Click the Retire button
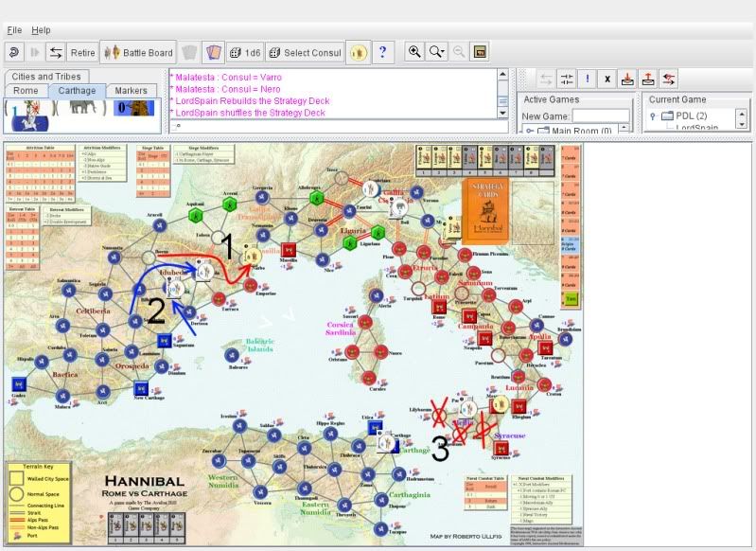Viewport: 756px width, 551px height. 82,53
